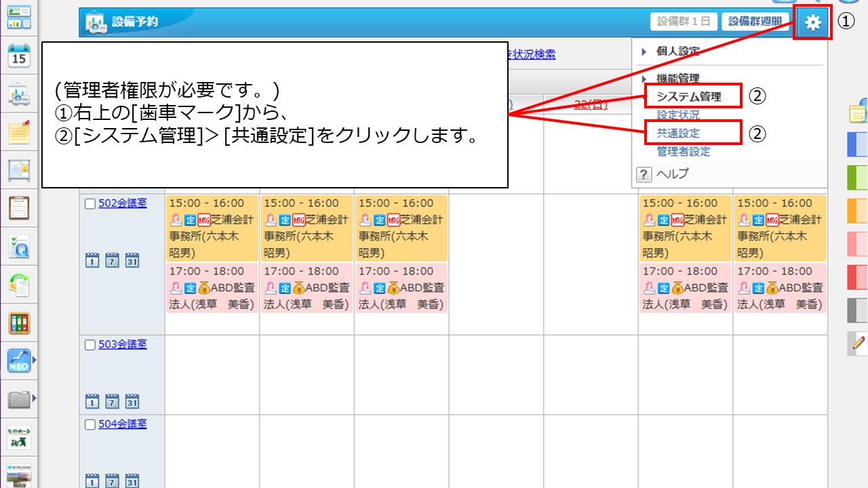Click the 7-day view icon for 502会議室
Image resolution: width=868 pixels, height=488 pixels.
113,260
